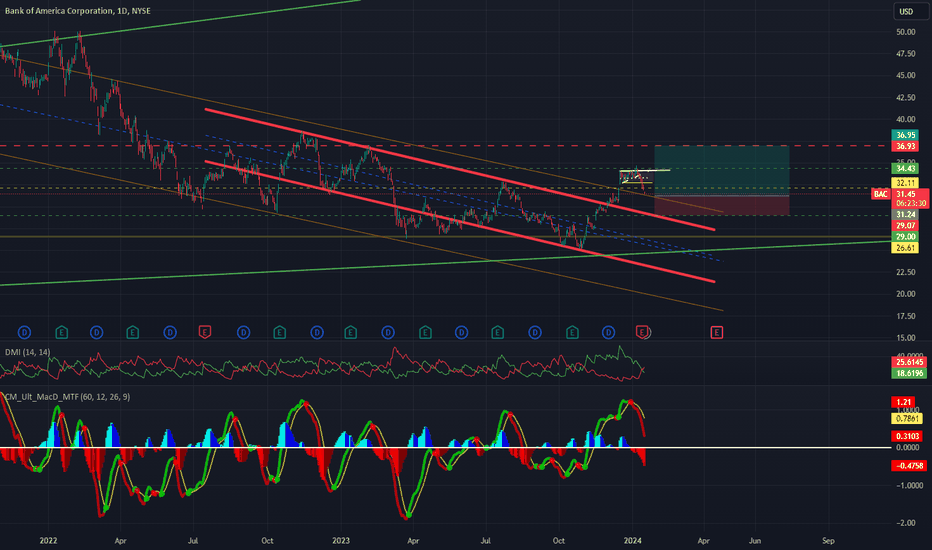Viewport: 932px width, 550px height.
Task: Click the MACD 0.7861 value label
Action: click(x=907, y=419)
